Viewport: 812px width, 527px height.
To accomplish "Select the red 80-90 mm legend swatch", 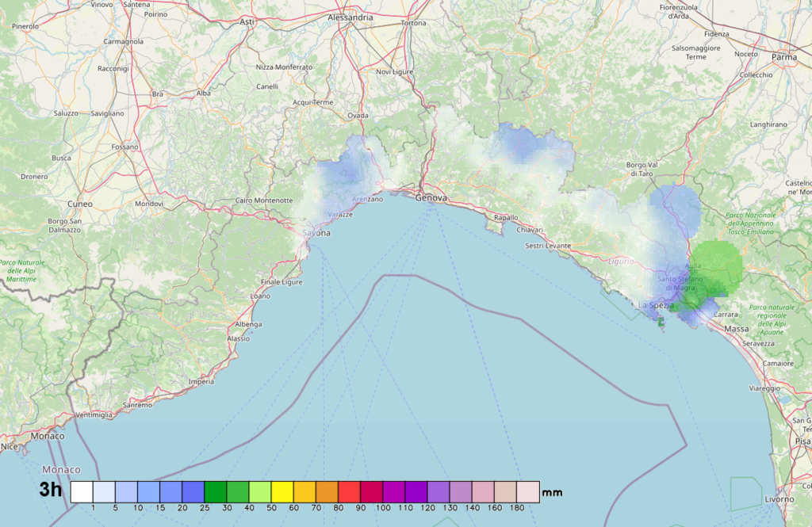I will [349, 491].
